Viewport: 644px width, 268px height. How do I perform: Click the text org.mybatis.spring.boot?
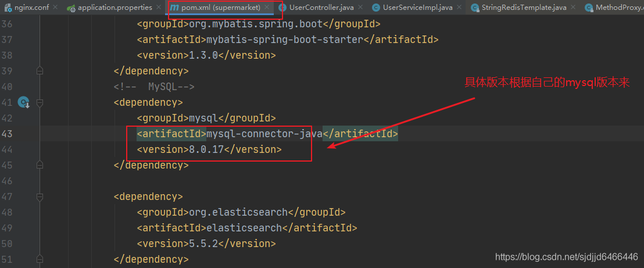256,24
